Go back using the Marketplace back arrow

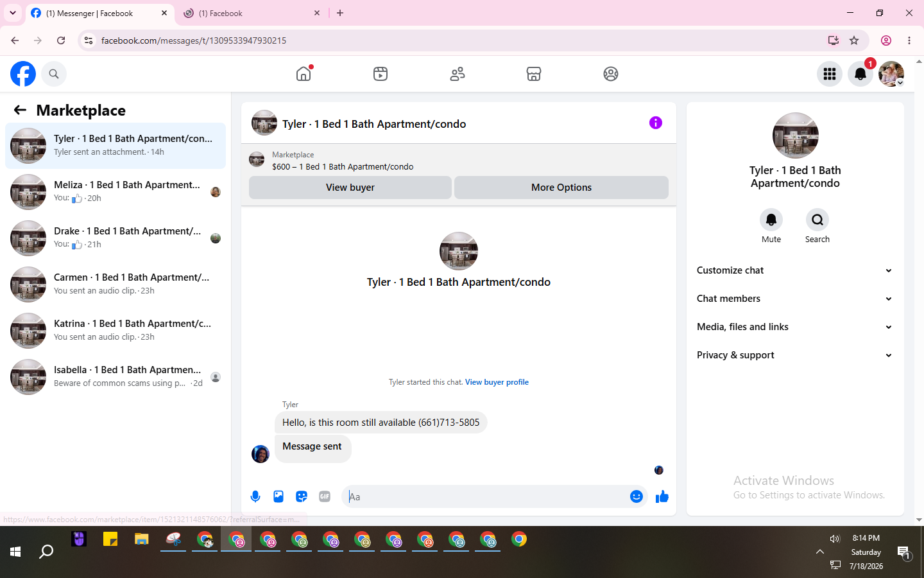(20, 110)
